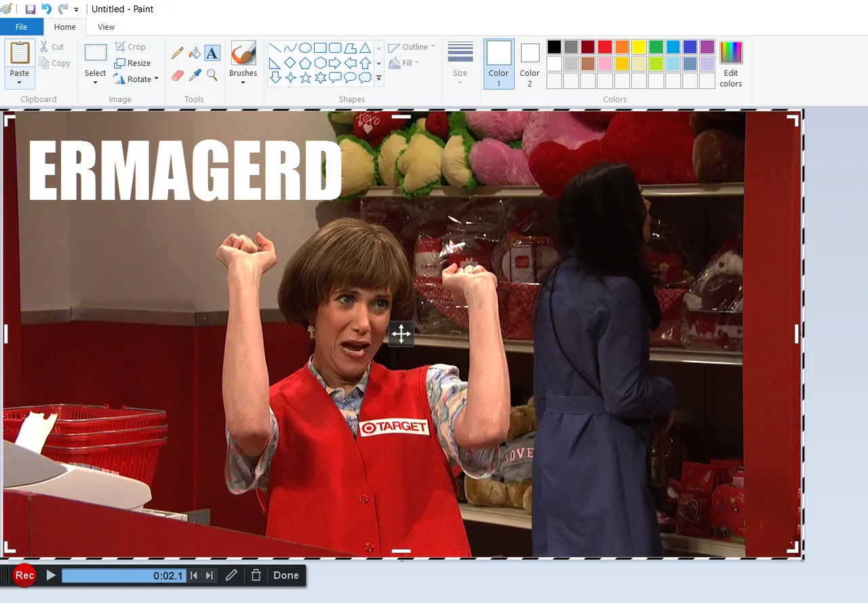Open the File menu

22,27
